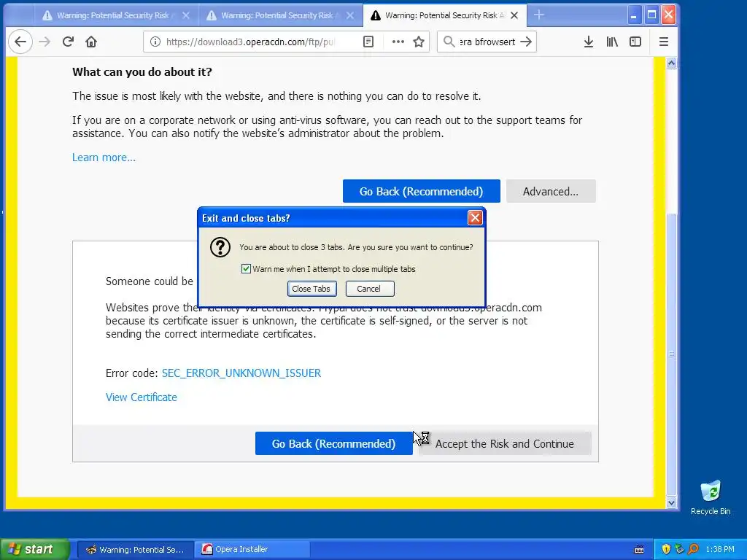The height and width of the screenshot is (560, 747).
Task: Uncheck Warn me when closing multiple tabs
Action: click(246, 269)
